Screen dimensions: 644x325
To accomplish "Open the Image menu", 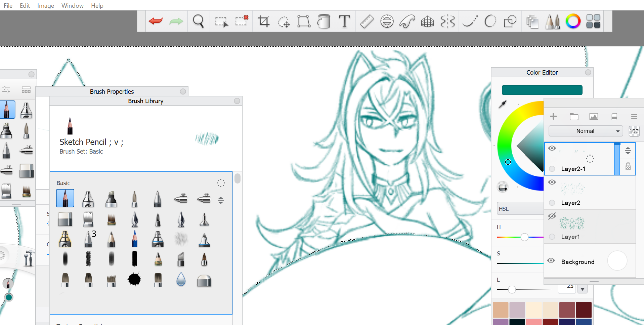I will (x=45, y=5).
